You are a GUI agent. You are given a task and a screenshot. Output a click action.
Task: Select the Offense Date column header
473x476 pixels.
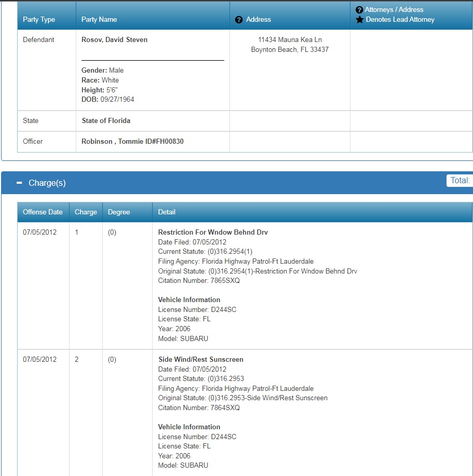[x=43, y=212]
